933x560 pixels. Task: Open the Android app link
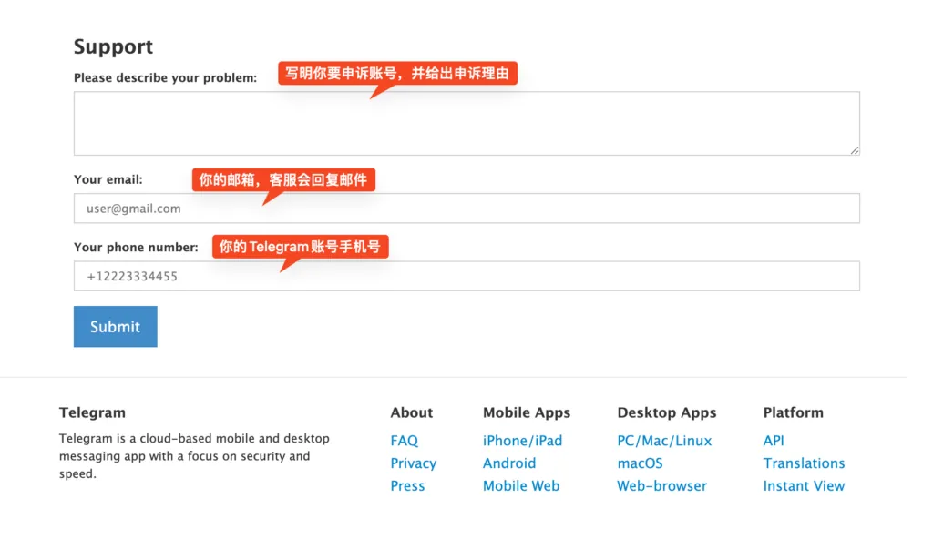pos(509,463)
